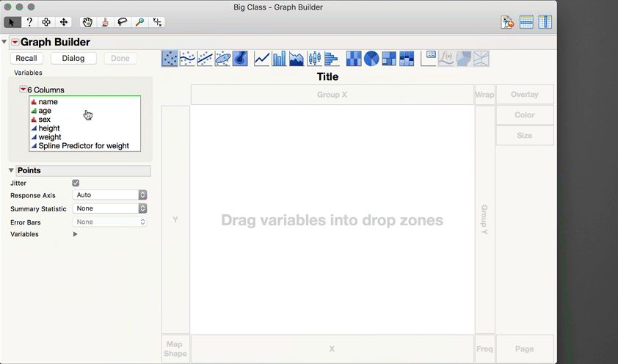Open the columns view icon in top-right
This screenshot has height=364, width=618.
545,22
